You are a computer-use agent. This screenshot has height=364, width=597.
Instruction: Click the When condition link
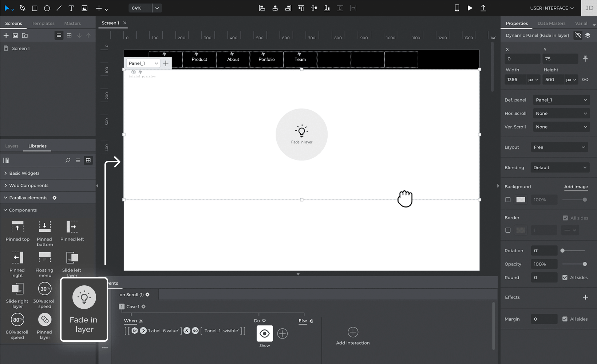(130, 321)
